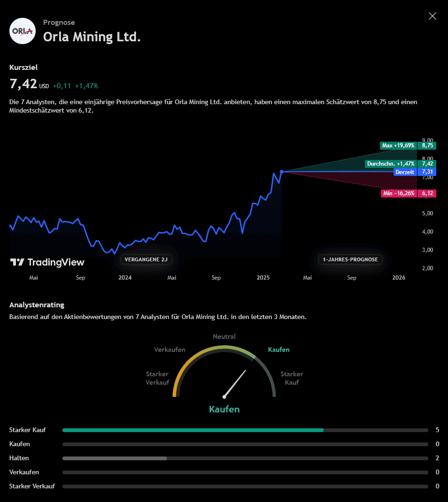Click the green Kaufen label beside the gauge

(279, 350)
